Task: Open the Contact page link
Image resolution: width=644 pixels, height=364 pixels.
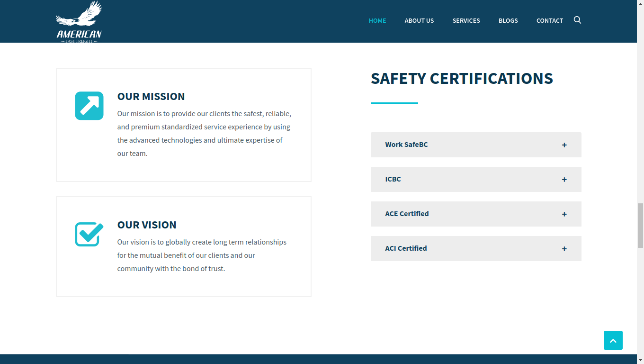Action: click(549, 20)
